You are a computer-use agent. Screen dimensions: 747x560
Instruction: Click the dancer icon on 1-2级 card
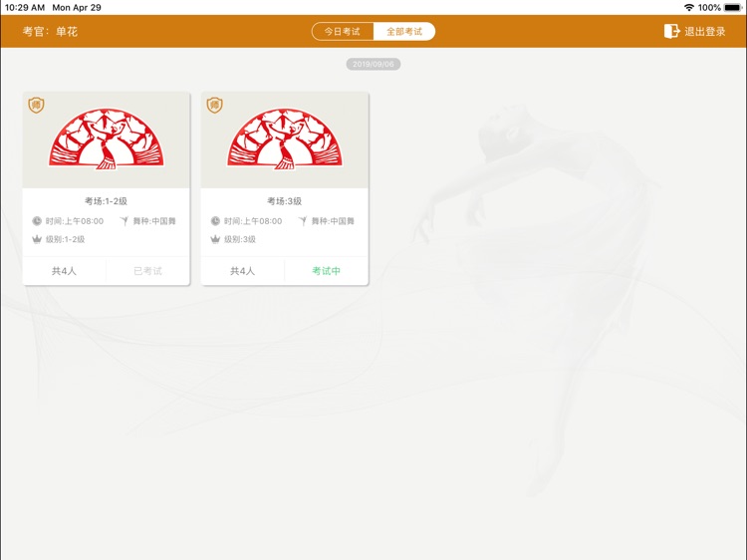click(x=124, y=220)
